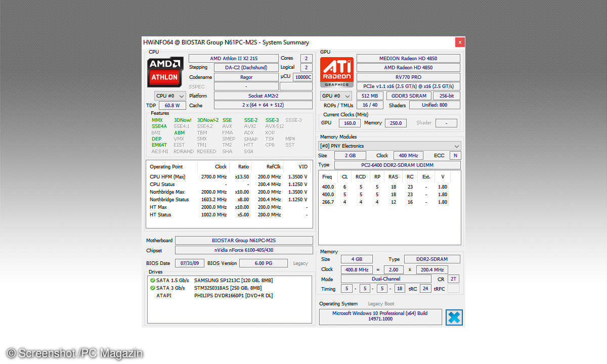The width and height of the screenshot is (607, 364).
Task: Click the nVidia nForce 6100-405/430 chipset field
Action: [x=244, y=250]
